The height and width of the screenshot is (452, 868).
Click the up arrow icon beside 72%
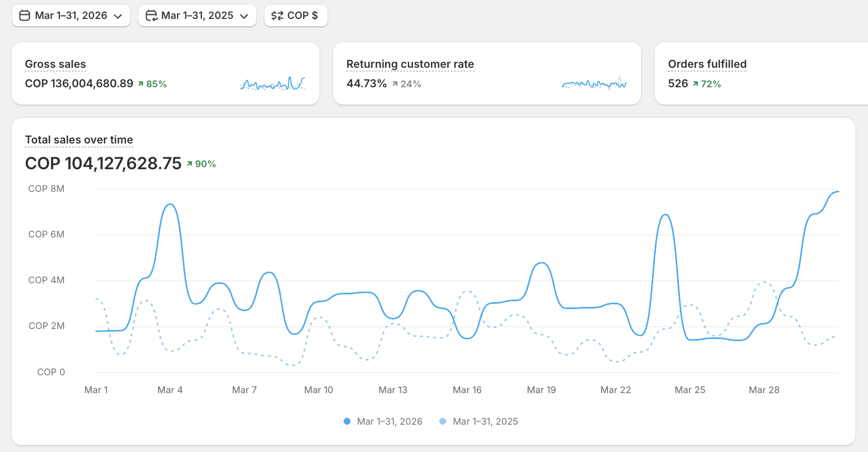coord(696,84)
